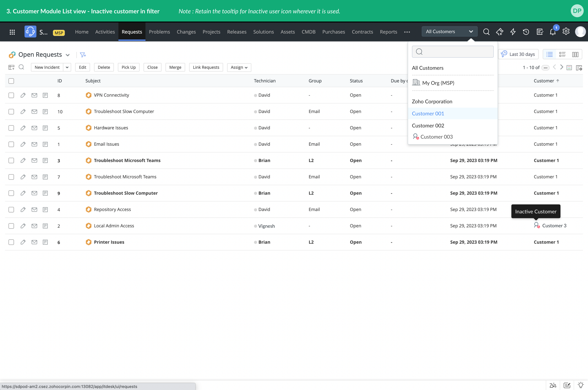Open the quick actions lightning icon

coord(513,32)
